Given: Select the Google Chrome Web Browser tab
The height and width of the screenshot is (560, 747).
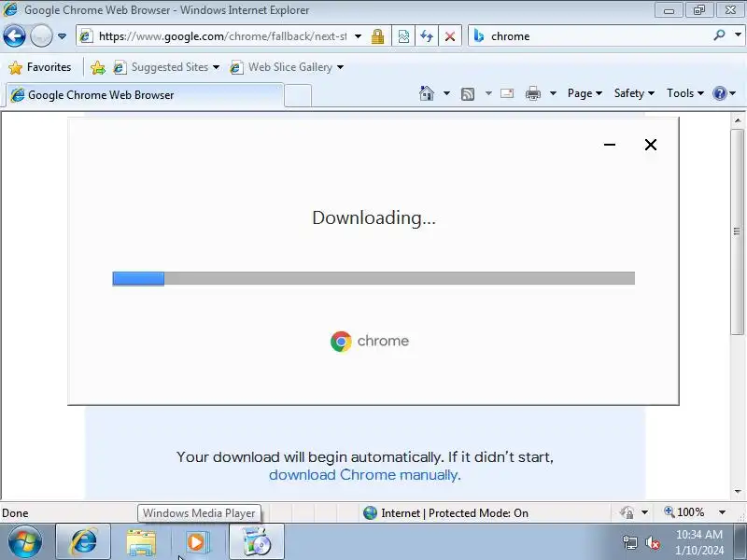Looking at the screenshot, I should [145, 95].
